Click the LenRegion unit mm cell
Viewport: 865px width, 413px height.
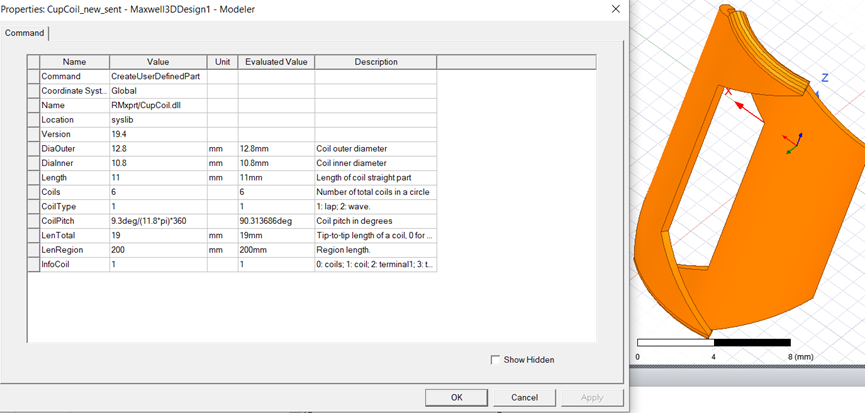[222, 250]
